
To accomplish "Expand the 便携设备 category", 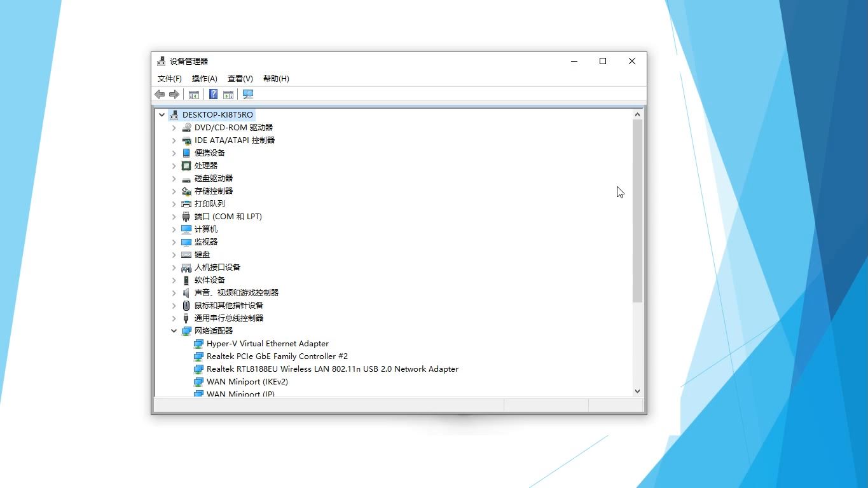I will (x=174, y=153).
